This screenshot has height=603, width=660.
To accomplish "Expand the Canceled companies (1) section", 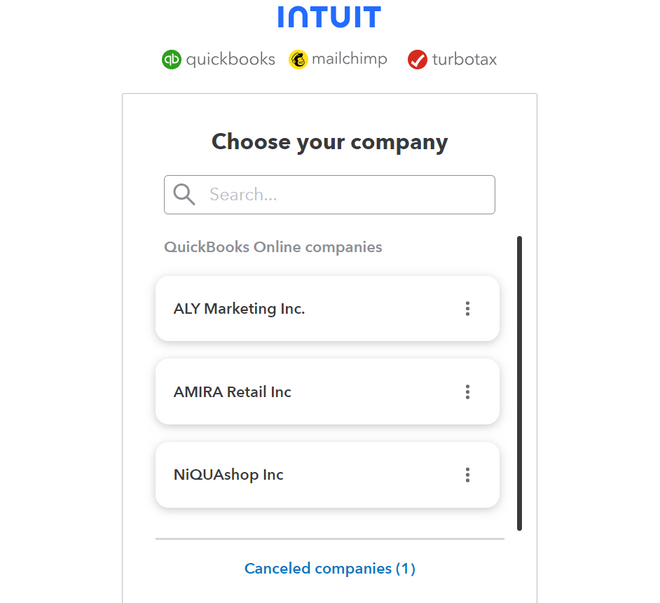I will pos(329,569).
